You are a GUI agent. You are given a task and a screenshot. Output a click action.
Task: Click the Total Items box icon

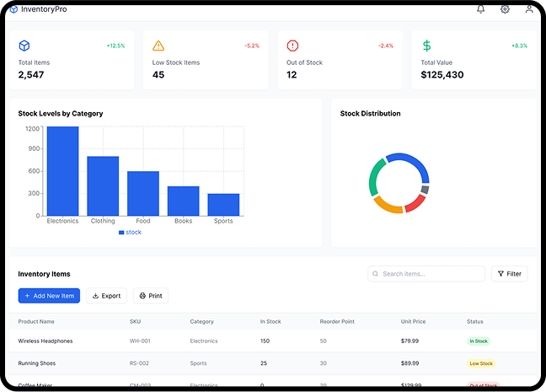point(24,46)
